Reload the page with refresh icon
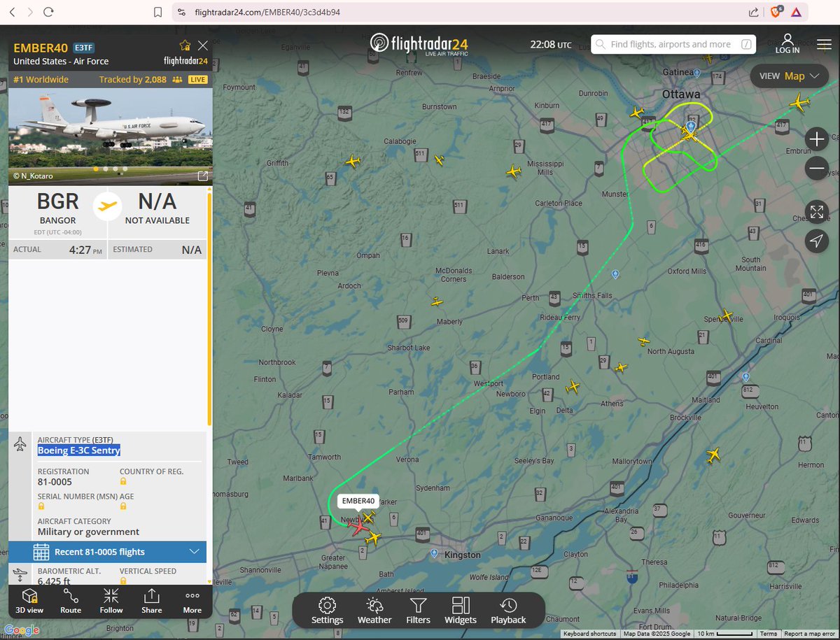Viewport: 840px width, 640px height. pos(48,12)
